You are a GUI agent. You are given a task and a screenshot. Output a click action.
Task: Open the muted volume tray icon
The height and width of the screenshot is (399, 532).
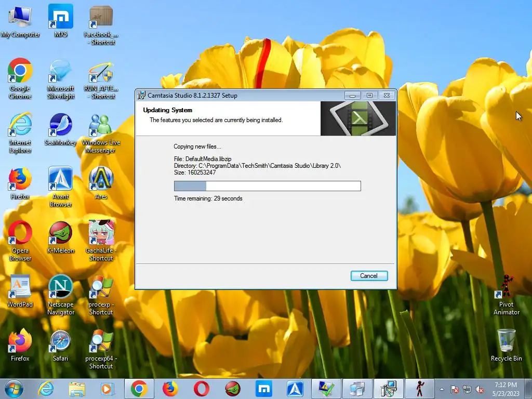pyautogui.click(x=480, y=389)
